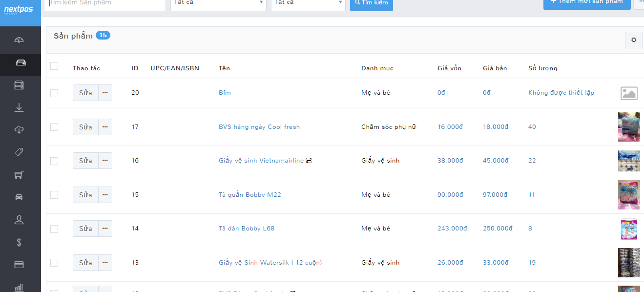Check the box for product ID 17
644x292 pixels.
pos(54,127)
